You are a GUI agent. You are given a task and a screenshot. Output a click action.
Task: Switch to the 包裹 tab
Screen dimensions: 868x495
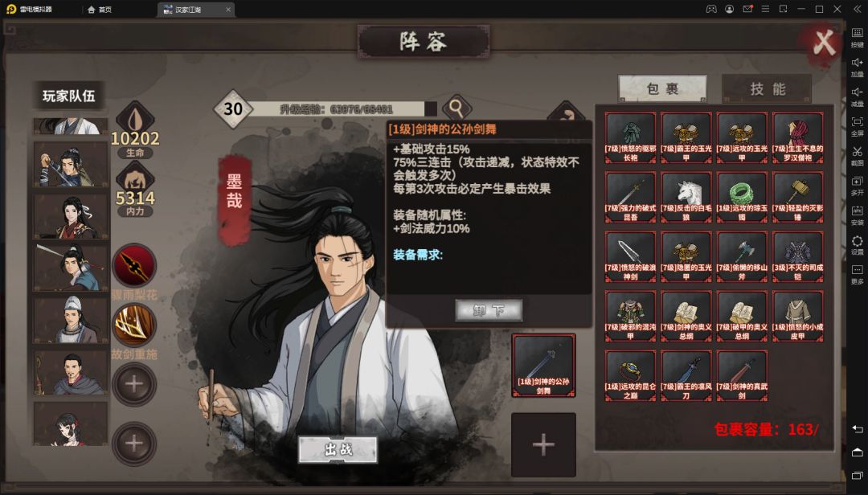[662, 89]
